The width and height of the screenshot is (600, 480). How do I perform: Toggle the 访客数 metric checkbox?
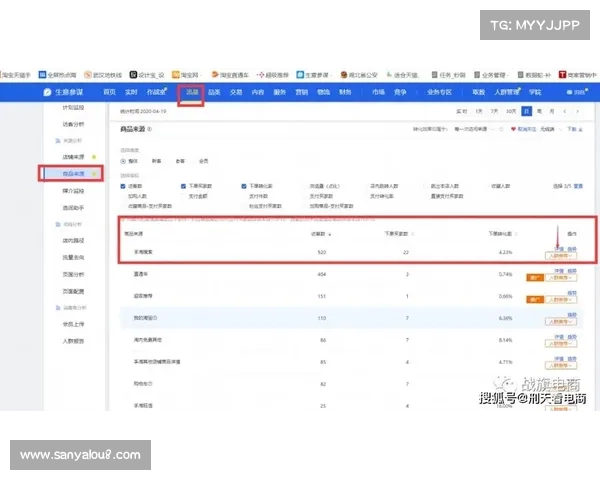[124, 186]
